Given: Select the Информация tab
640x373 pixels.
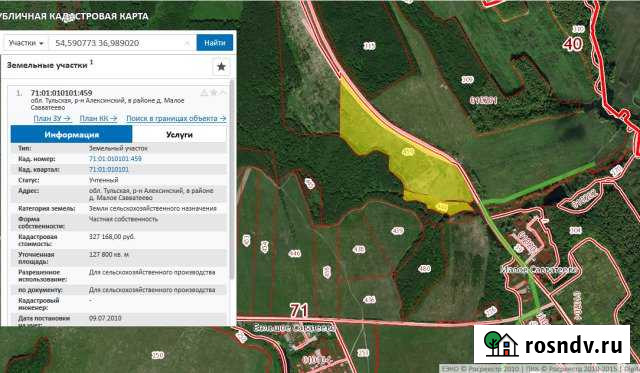Looking at the screenshot, I should pyautogui.click(x=71, y=134).
